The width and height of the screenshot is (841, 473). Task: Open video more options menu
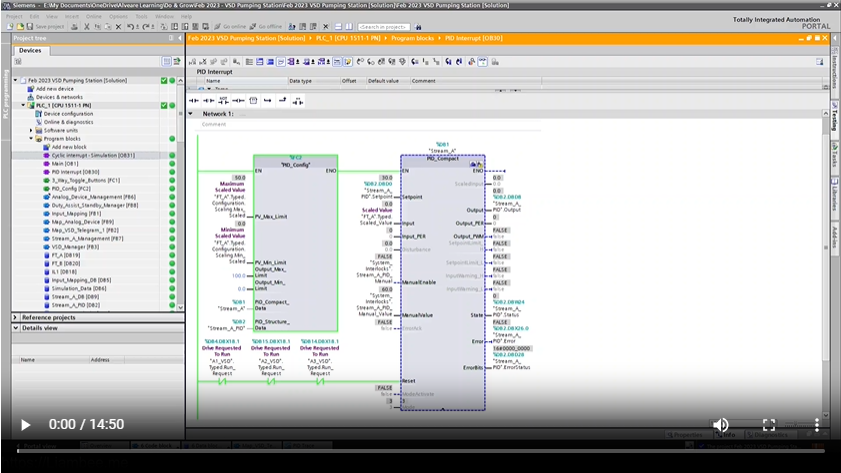tap(816, 425)
